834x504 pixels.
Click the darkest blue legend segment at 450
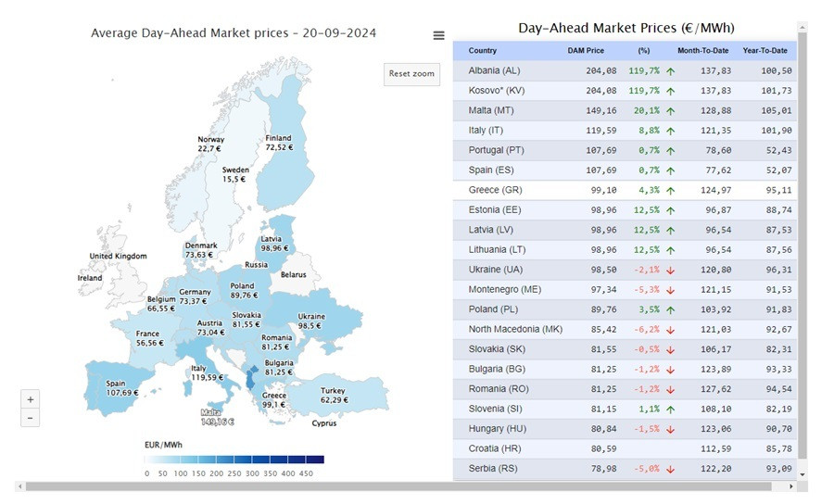click(314, 460)
